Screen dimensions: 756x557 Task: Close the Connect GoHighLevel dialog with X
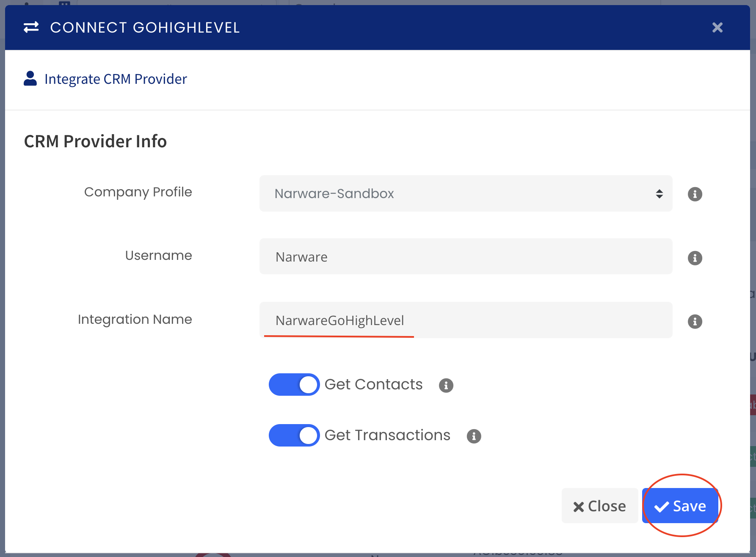click(x=717, y=28)
